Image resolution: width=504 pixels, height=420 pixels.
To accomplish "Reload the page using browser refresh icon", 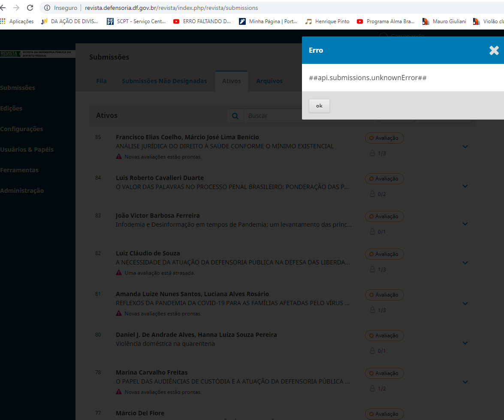I will click(30, 8).
